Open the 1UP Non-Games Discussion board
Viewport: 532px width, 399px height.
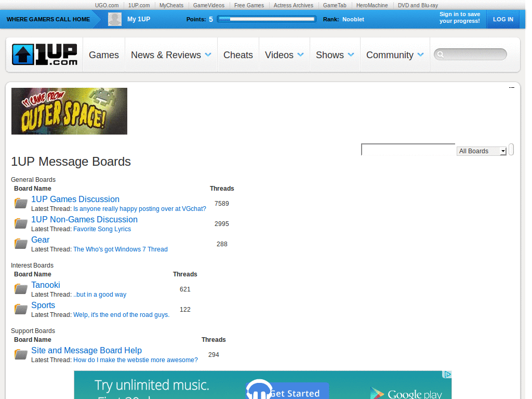(85, 220)
